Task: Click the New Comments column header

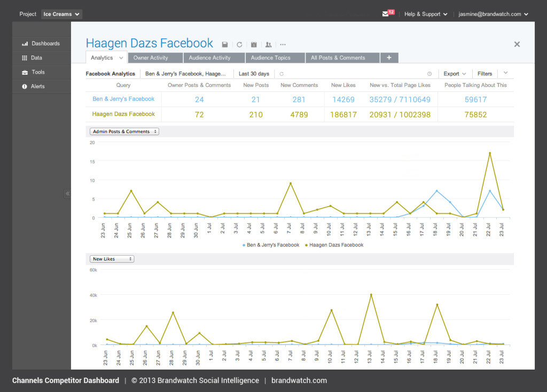Action: 299,85
